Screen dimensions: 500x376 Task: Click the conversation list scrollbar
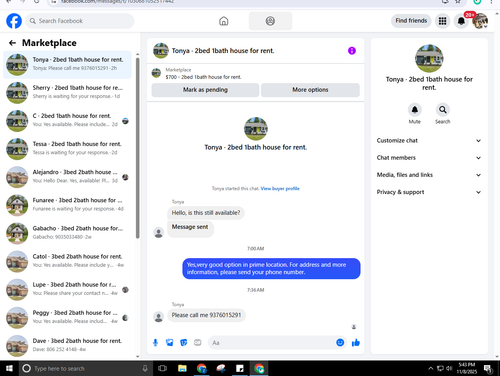138,148
